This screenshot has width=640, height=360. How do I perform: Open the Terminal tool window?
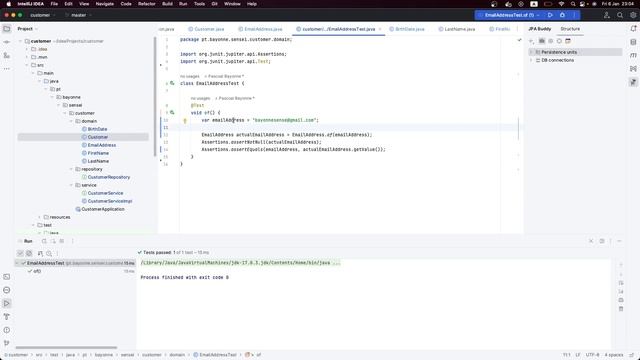point(7,277)
